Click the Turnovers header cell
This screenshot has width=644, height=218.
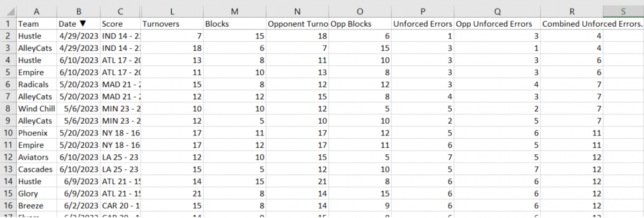click(171, 24)
